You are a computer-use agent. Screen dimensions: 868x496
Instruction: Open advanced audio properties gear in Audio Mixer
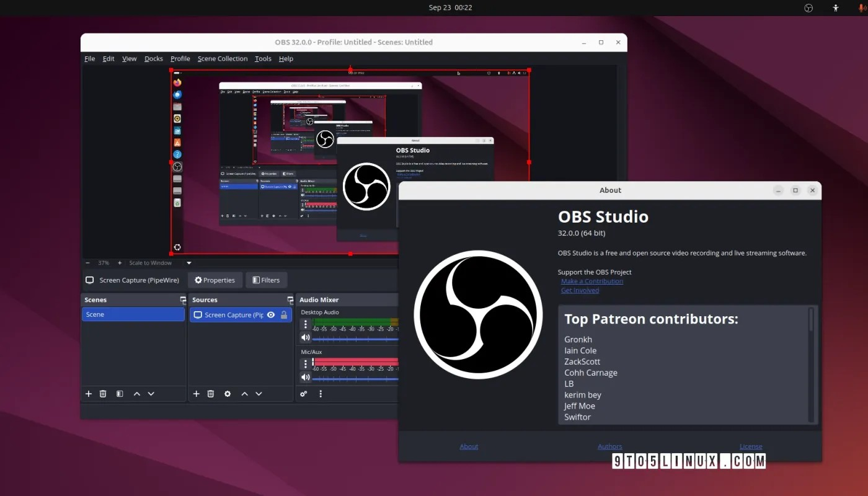click(x=303, y=393)
